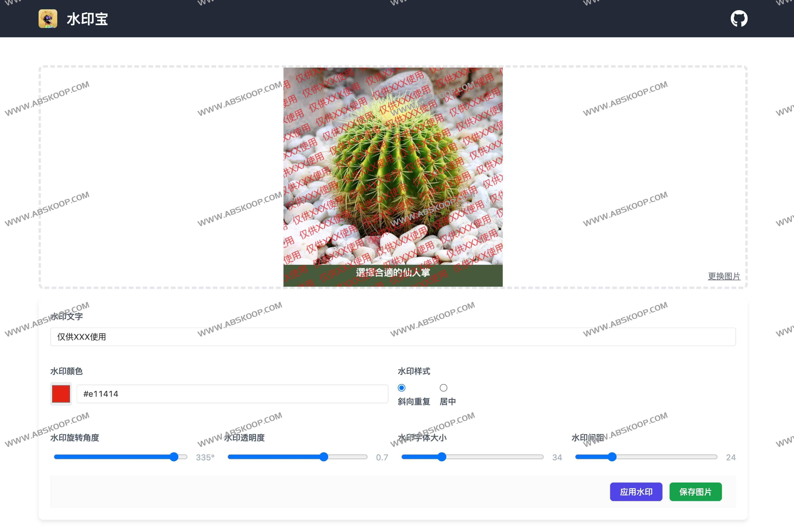Select the 居中 radio button
The width and height of the screenshot is (794, 532).
[x=443, y=387]
